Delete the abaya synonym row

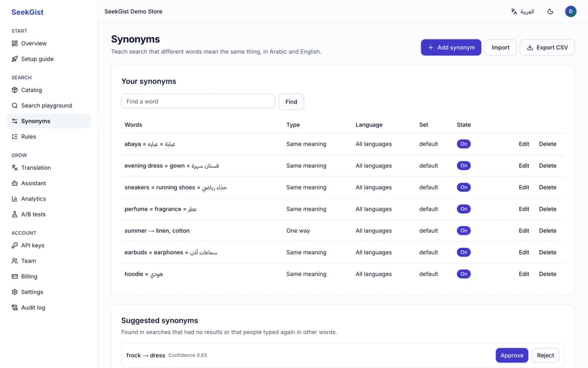pos(547,144)
